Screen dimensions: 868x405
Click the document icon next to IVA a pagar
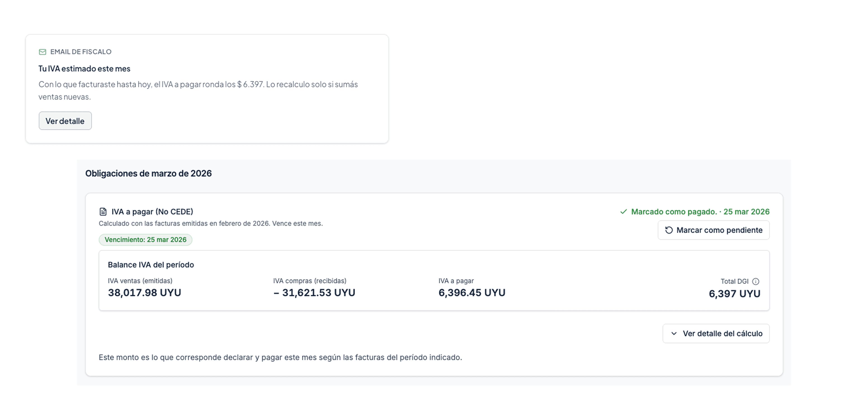pos(103,212)
